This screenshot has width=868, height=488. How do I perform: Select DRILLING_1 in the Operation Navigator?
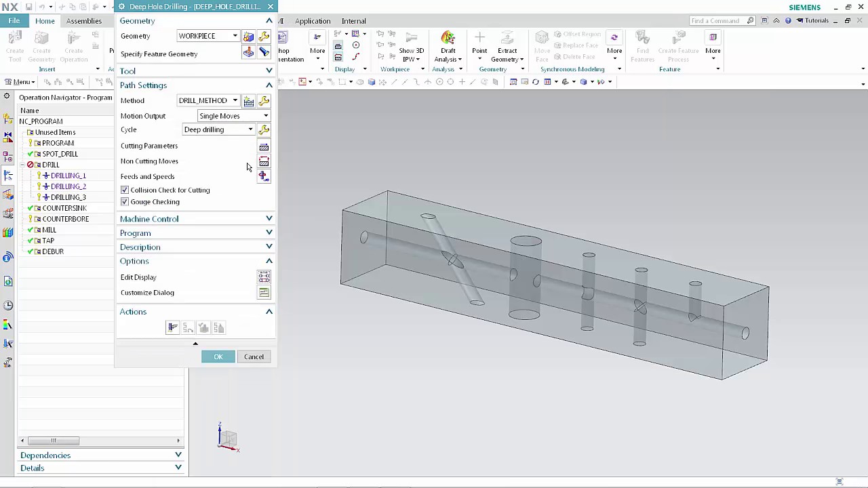point(68,176)
